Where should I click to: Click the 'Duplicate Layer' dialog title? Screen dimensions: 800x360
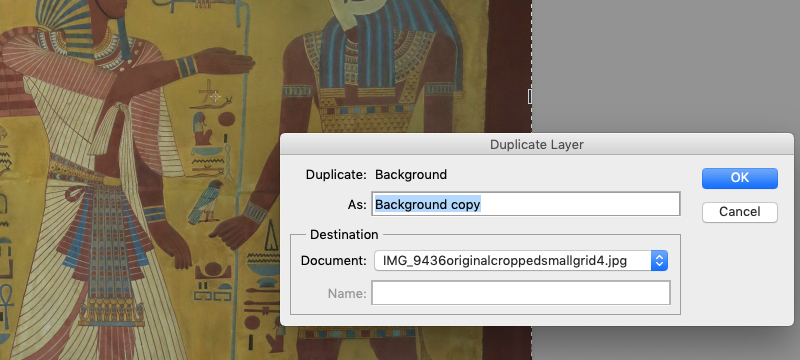tap(536, 144)
